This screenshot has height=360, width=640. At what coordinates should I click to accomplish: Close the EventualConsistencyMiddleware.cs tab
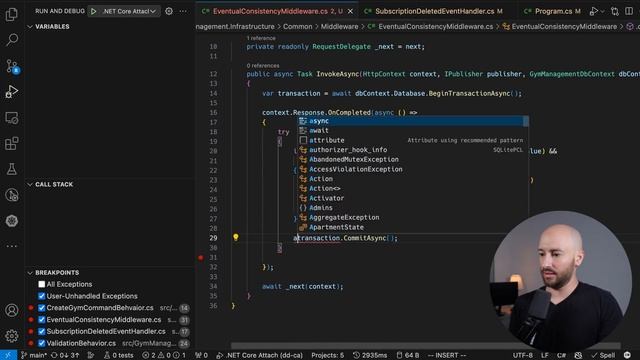tap(350, 11)
